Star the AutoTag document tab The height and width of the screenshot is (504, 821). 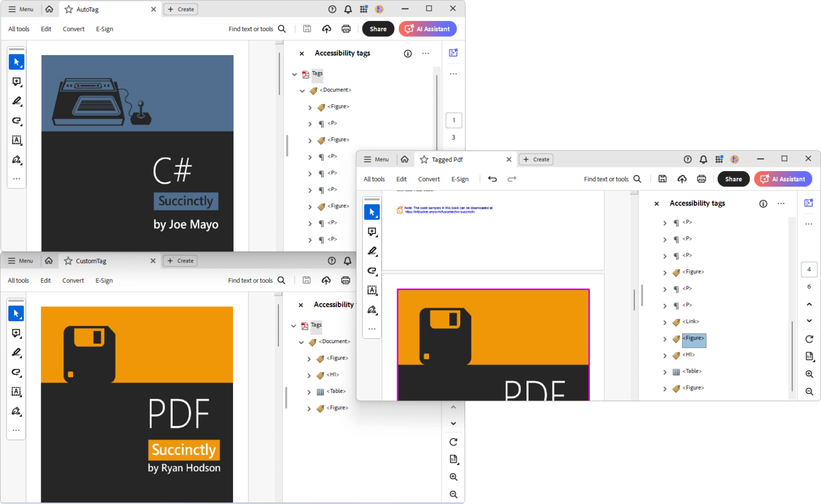pyautogui.click(x=68, y=10)
